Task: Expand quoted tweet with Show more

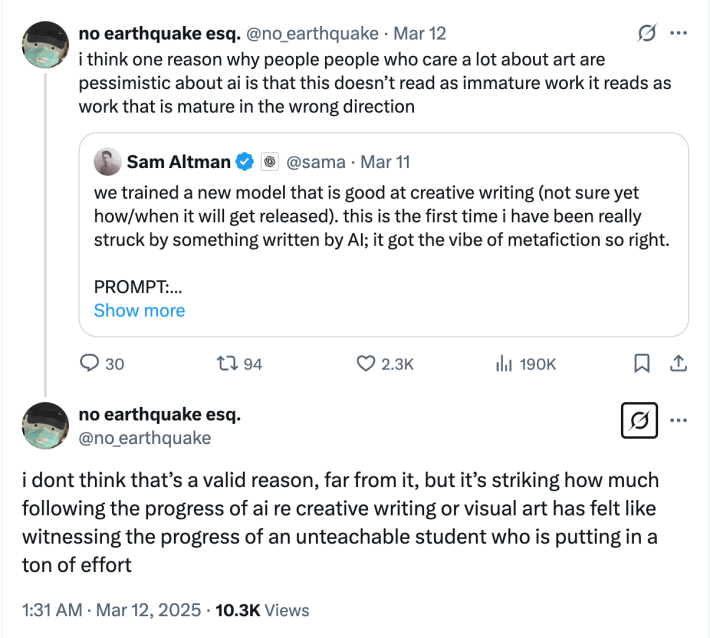Action: (139, 310)
